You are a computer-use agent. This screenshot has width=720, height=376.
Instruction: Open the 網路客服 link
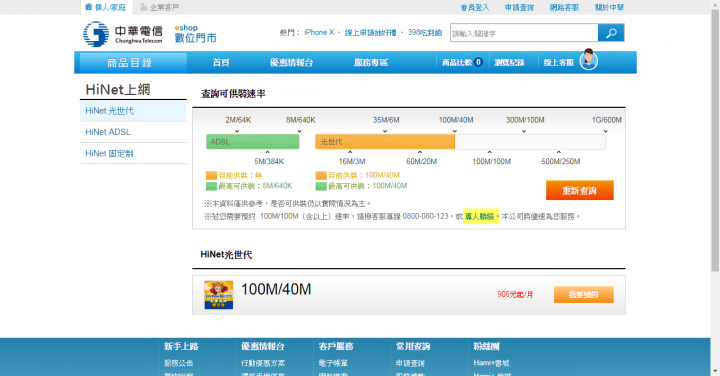(564, 7)
